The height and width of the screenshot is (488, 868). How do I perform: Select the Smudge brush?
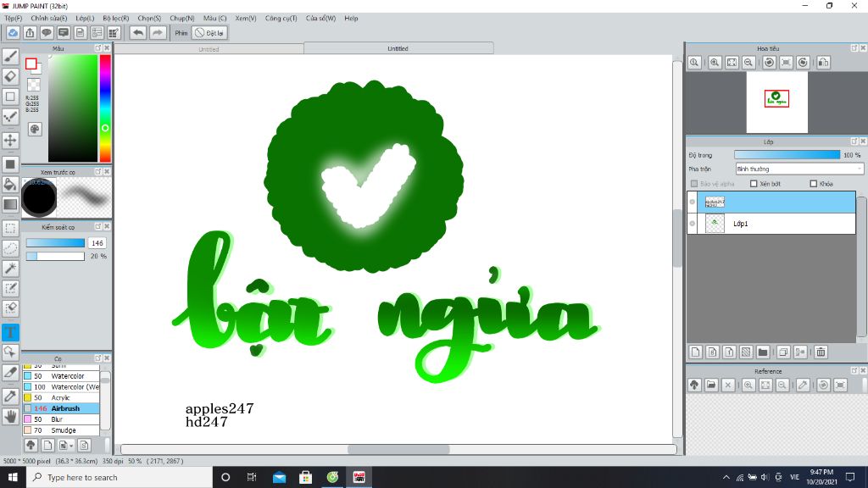point(61,430)
